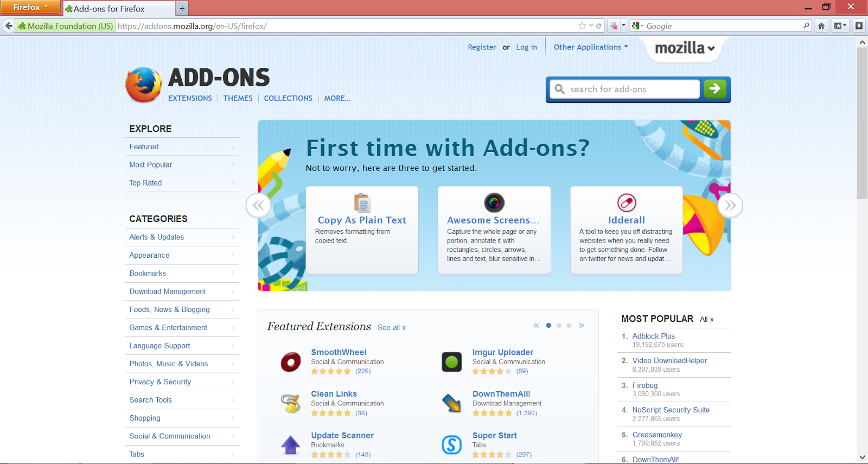The image size is (868, 464).
Task: Open the Google search engine selector
Action: [637, 26]
